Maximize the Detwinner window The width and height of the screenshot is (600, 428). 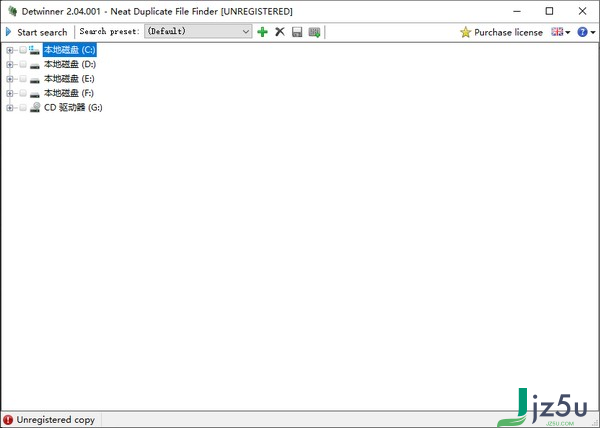pos(549,11)
